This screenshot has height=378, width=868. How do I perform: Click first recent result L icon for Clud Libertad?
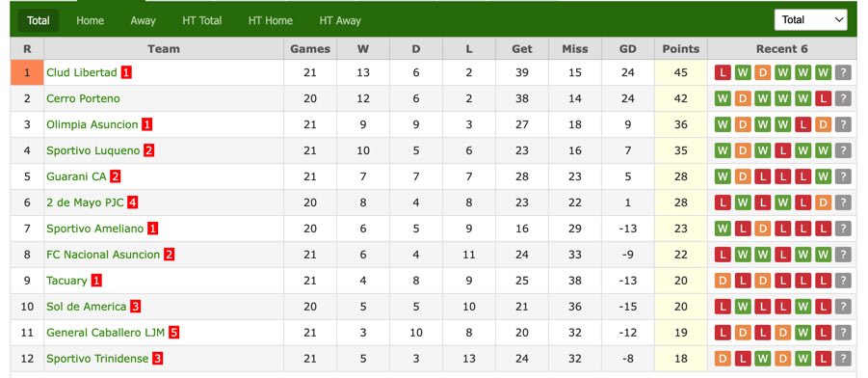coord(723,72)
